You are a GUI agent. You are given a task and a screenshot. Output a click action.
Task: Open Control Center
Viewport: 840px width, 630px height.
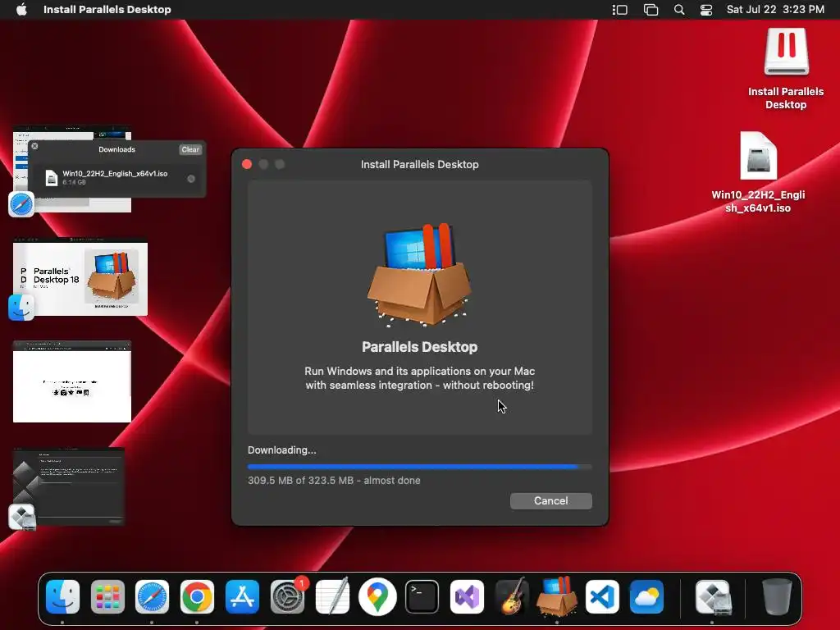(706, 10)
